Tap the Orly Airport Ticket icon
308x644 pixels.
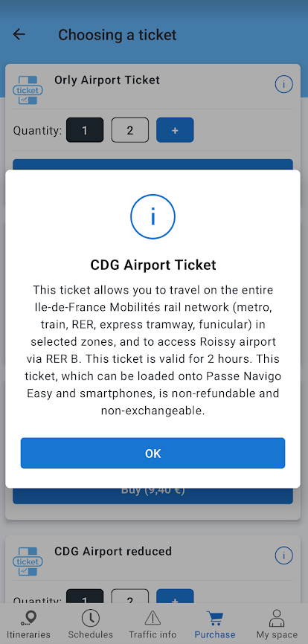click(28, 89)
